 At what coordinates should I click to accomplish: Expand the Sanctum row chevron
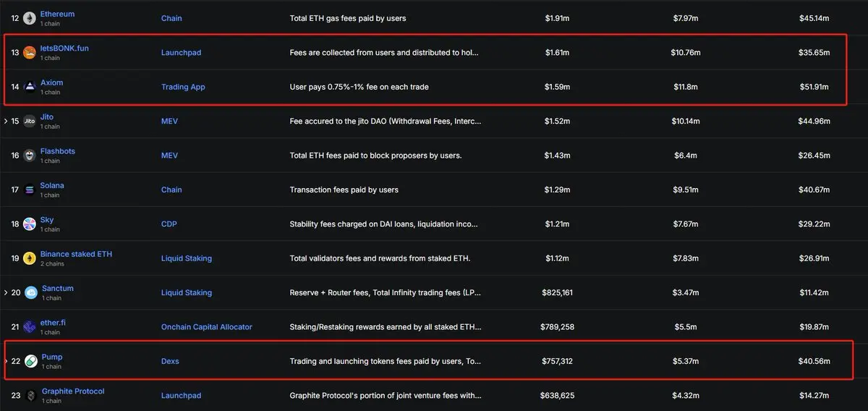pos(7,292)
